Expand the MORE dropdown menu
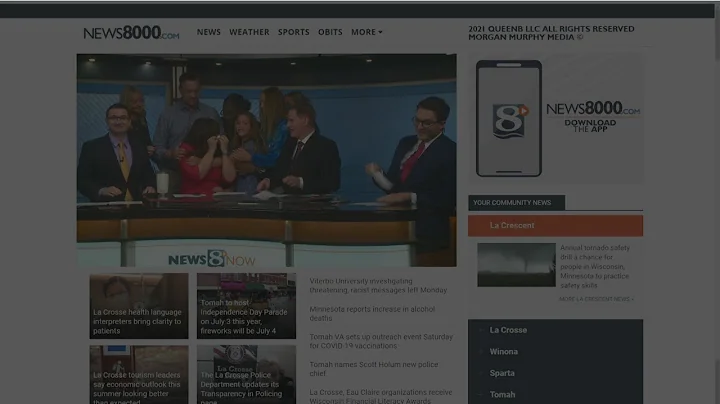Screen dimensions: 720x404 366,32
